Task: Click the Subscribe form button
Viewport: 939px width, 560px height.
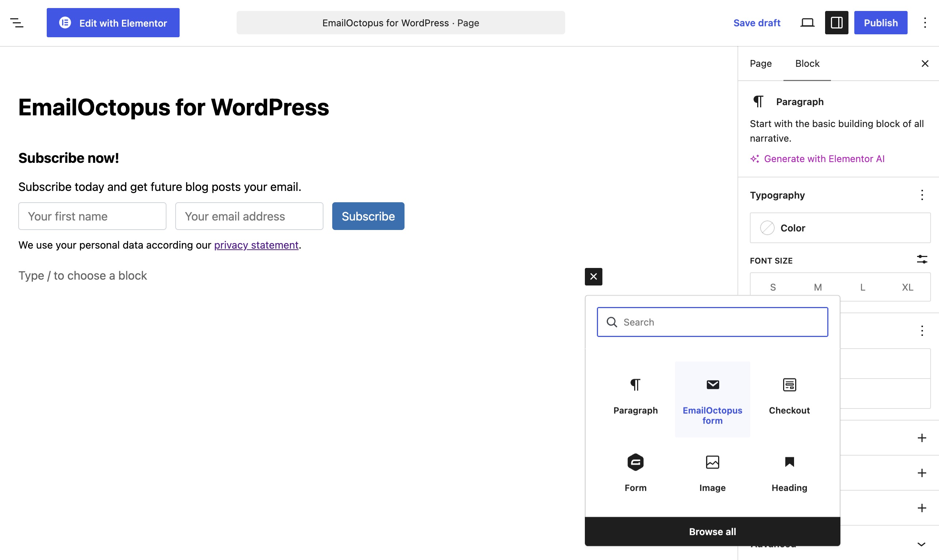Action: [x=368, y=216]
